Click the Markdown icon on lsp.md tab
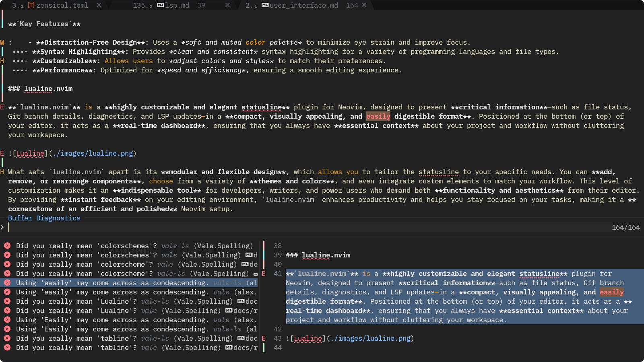644x362 pixels. point(160,5)
